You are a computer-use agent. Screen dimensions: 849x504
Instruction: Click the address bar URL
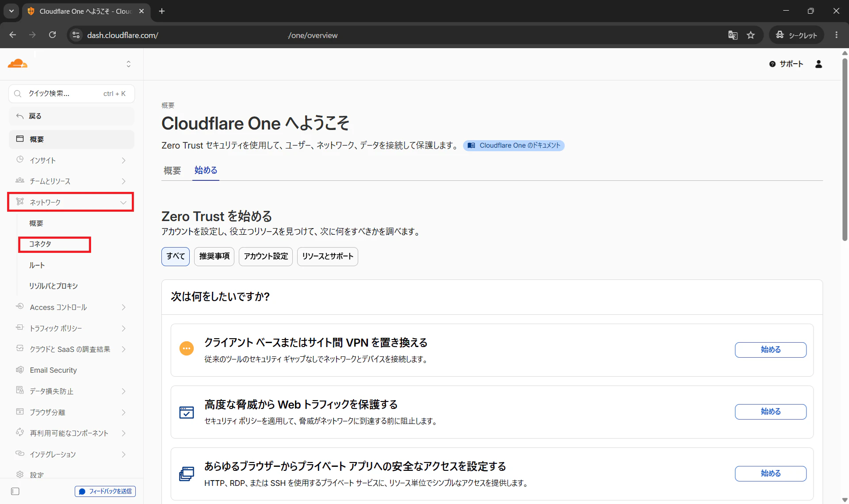point(212,35)
